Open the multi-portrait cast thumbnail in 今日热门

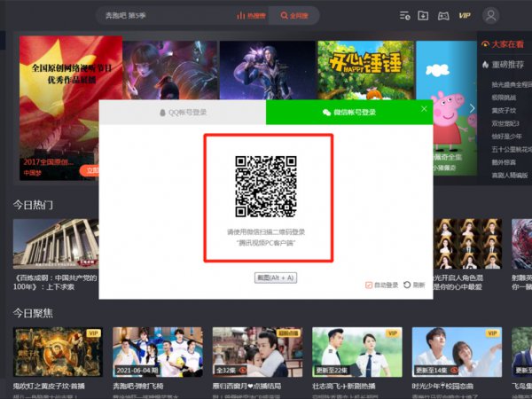(x=467, y=244)
